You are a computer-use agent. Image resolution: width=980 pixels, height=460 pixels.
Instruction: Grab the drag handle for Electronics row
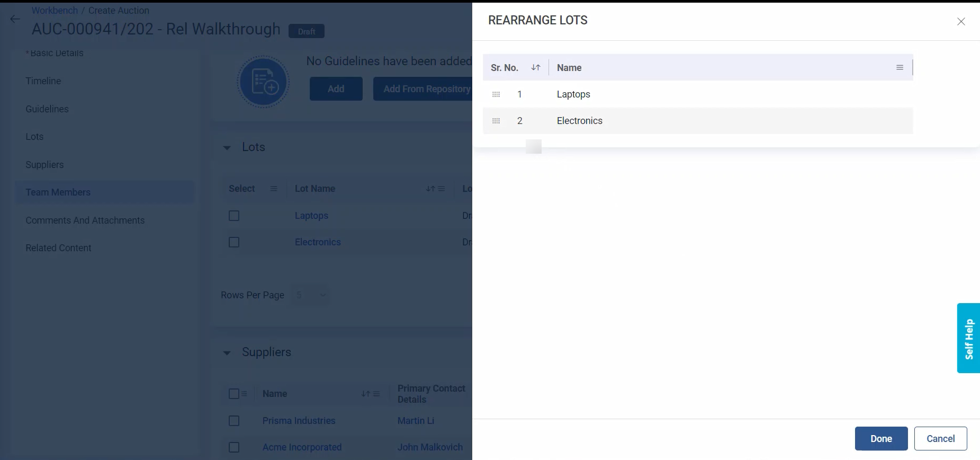click(x=496, y=121)
